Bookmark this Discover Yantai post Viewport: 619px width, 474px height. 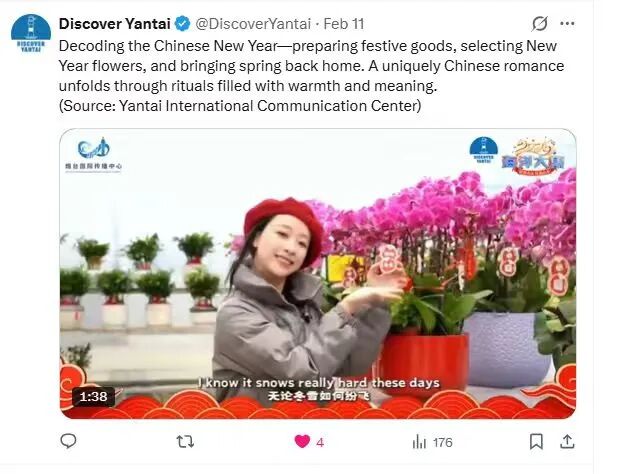pyautogui.click(x=536, y=442)
